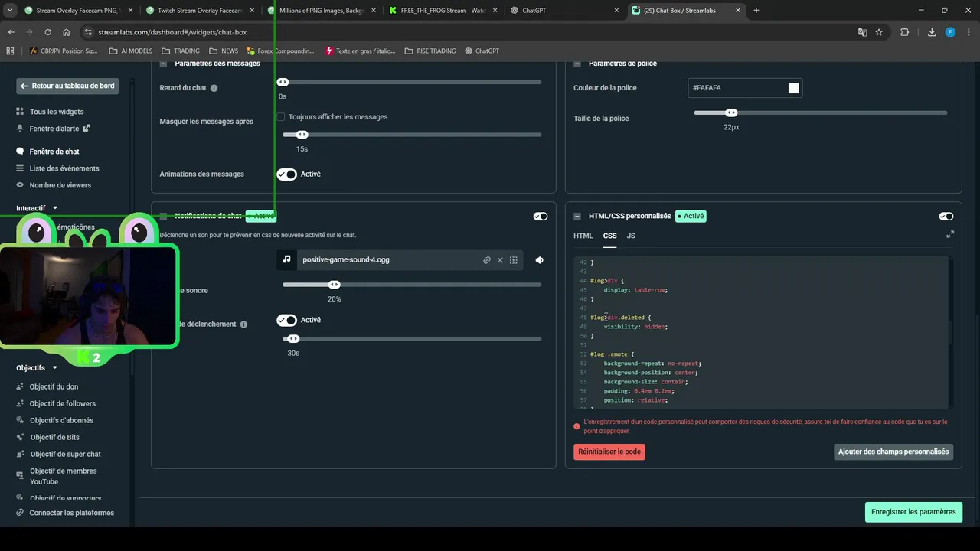
Task: Click the music note icon of sound file
Action: 286,259
